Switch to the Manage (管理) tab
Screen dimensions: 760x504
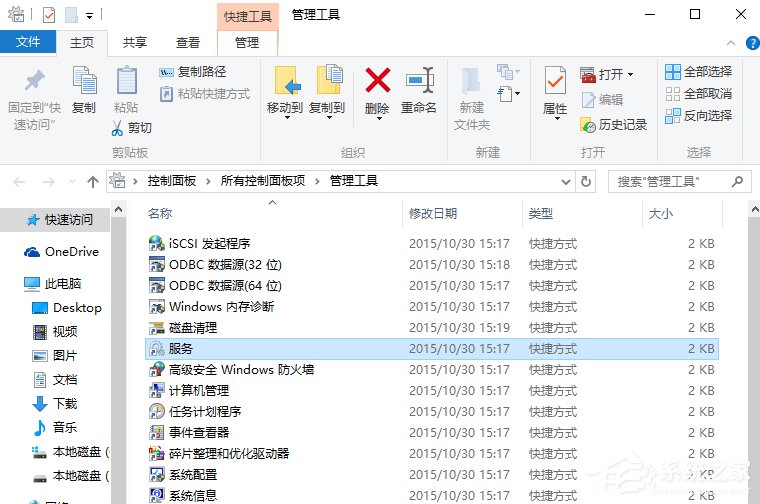tap(247, 43)
